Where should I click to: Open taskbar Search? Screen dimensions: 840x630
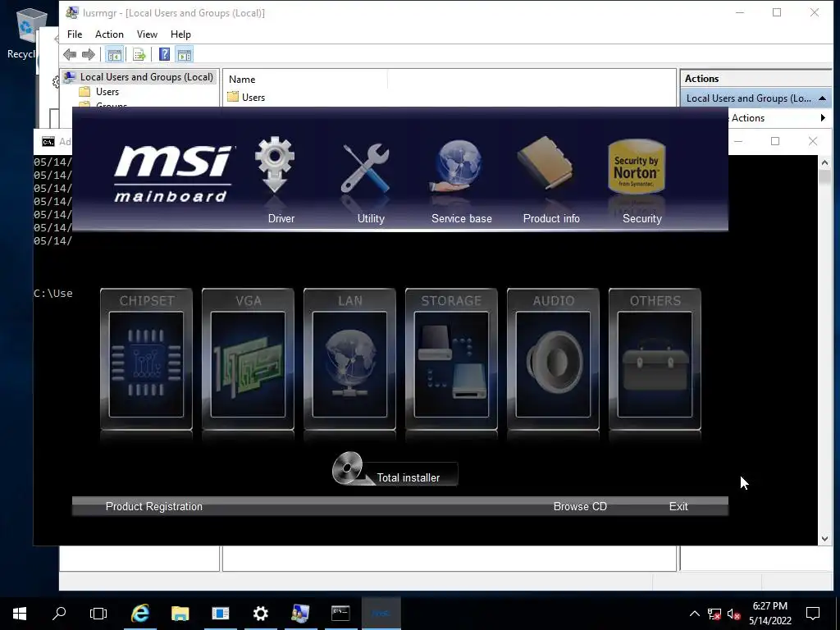click(59, 614)
